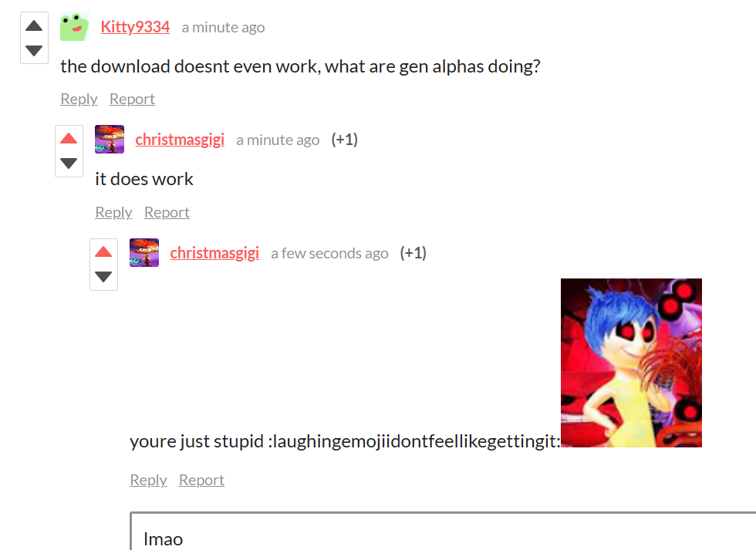The height and width of the screenshot is (550, 756).
Task: Reply to 'it does work' comment
Action: (x=114, y=213)
